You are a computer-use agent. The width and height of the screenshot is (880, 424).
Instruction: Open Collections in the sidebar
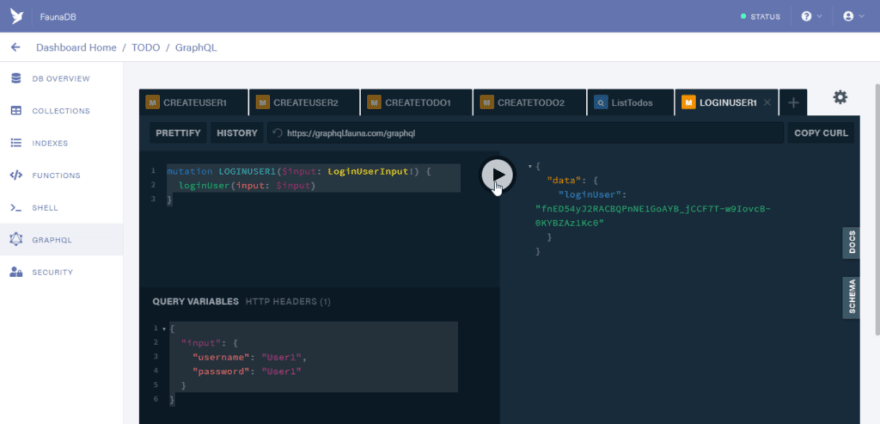click(x=61, y=111)
